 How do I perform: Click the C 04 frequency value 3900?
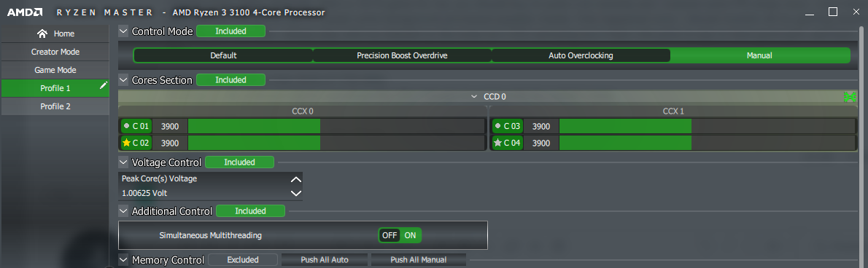540,143
